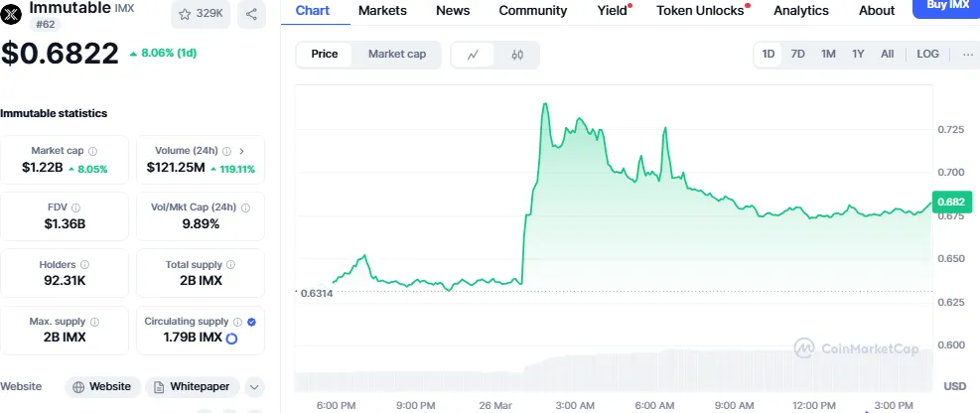This screenshot has width=980, height=413.
Task: Click the $1.36B FDV value
Action: coord(65,223)
